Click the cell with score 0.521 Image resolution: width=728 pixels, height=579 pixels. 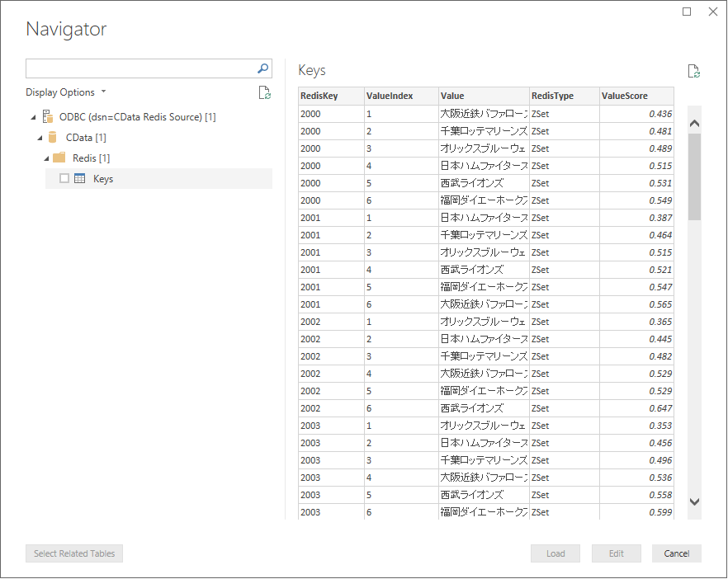point(636,270)
